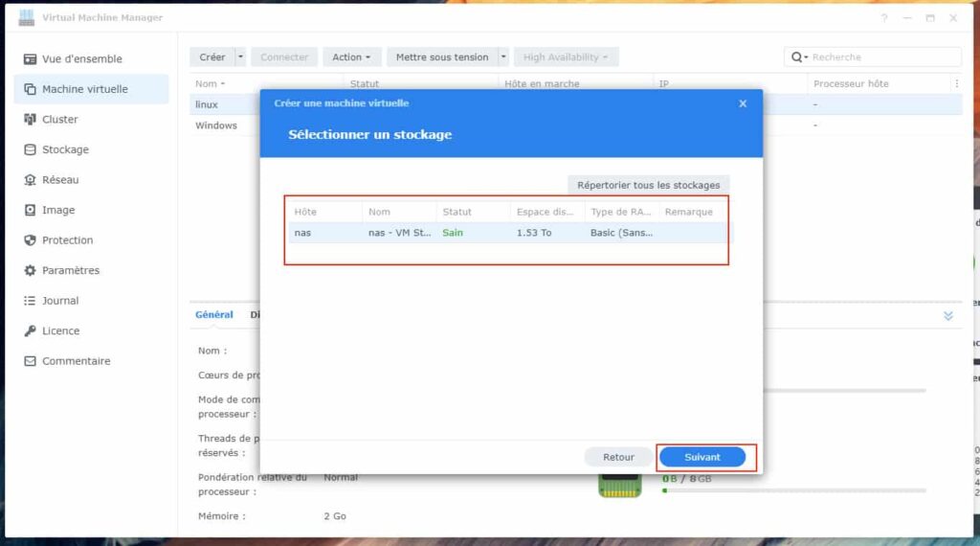
Task: Click the Protection shield icon
Action: click(30, 240)
